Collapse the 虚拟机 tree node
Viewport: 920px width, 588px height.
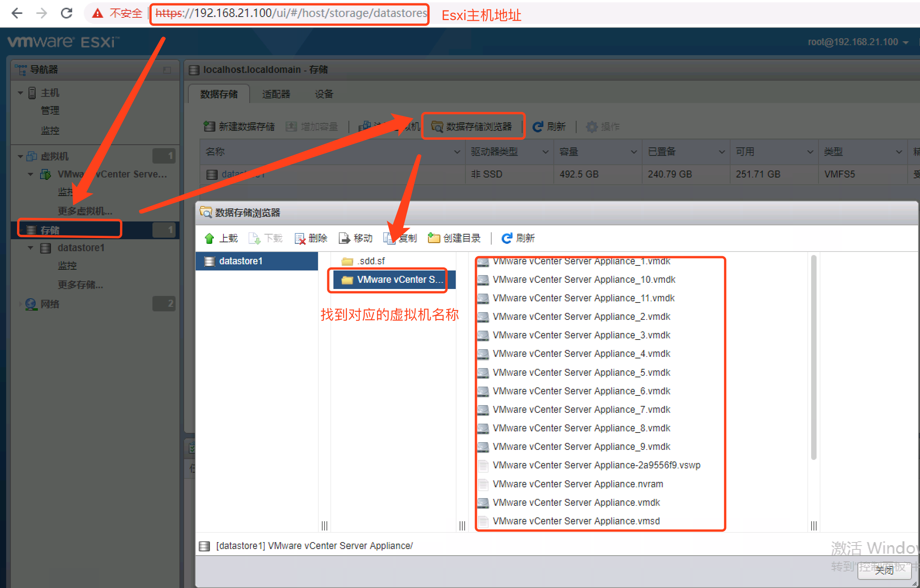point(20,156)
